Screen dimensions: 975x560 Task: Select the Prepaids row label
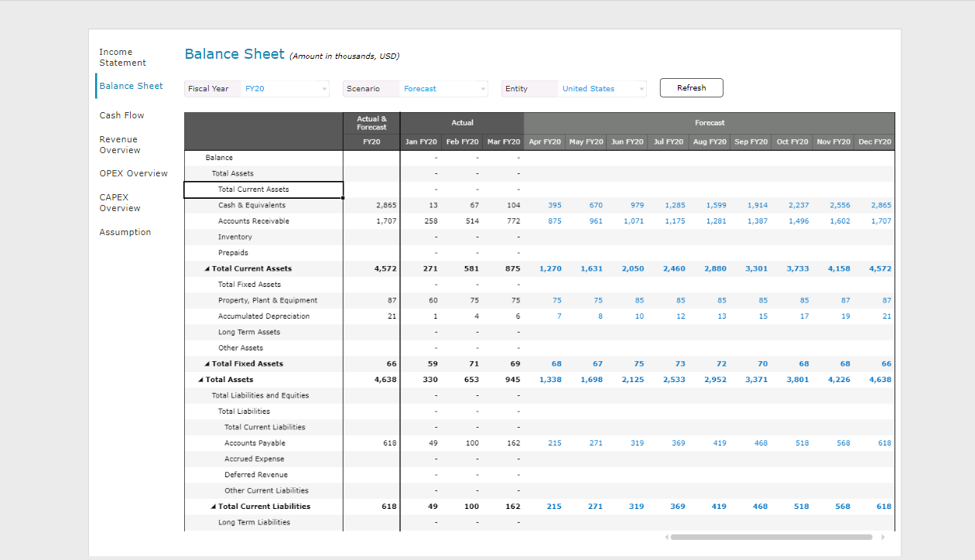233,253
